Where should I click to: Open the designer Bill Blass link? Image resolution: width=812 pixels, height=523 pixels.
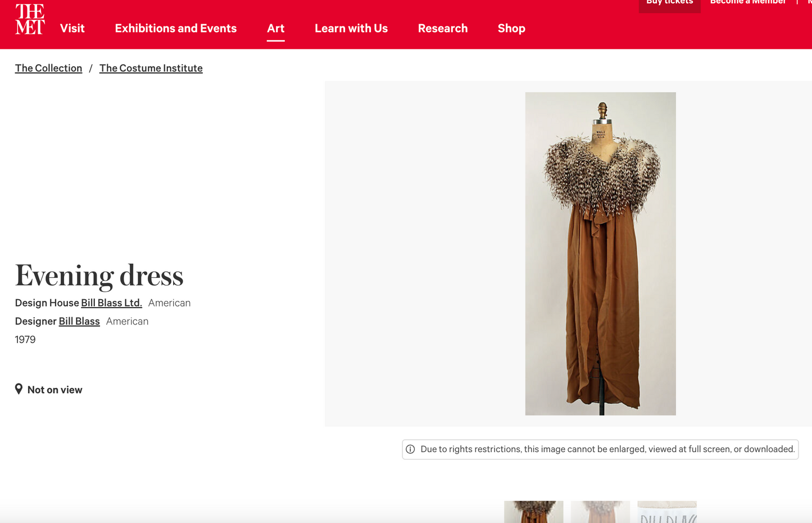pos(79,321)
